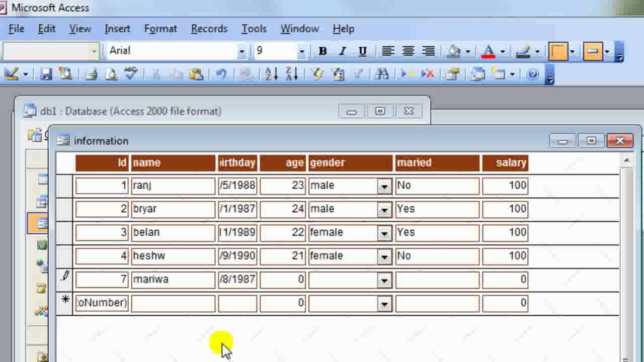The height and width of the screenshot is (362, 644).
Task: Click the Line/Border Width button
Action: click(x=558, y=51)
